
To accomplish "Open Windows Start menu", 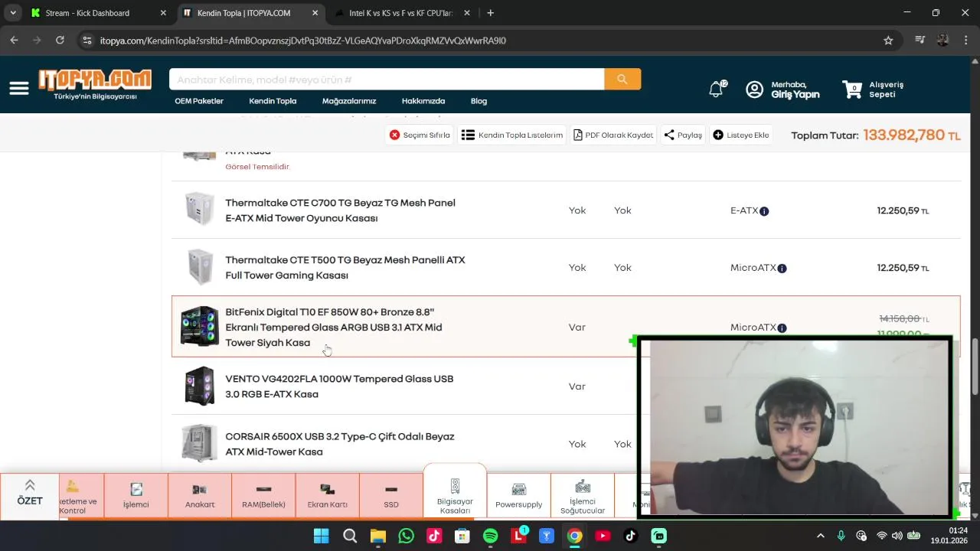I will [x=321, y=536].
